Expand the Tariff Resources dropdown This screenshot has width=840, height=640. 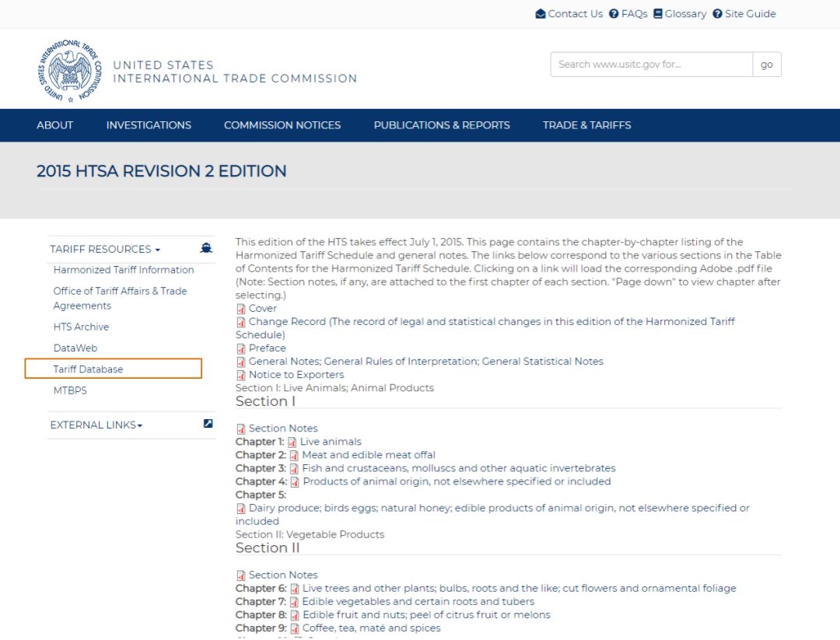(x=105, y=249)
